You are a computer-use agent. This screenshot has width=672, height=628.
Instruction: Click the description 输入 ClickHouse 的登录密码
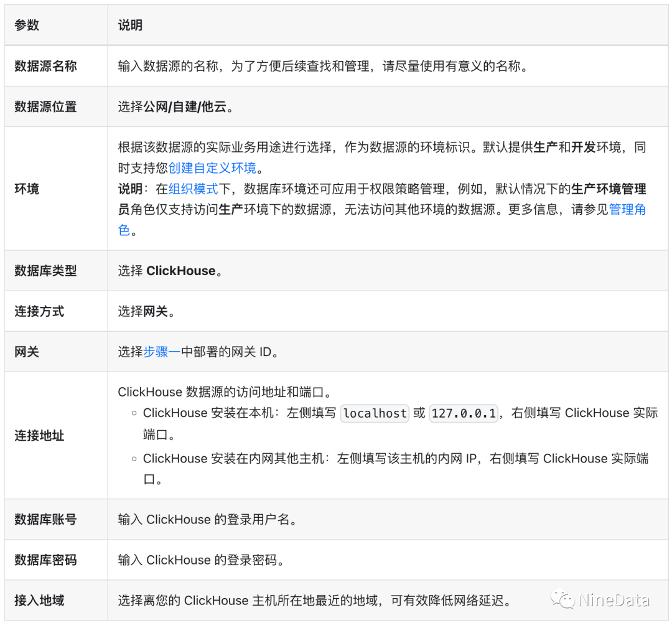coord(201,560)
